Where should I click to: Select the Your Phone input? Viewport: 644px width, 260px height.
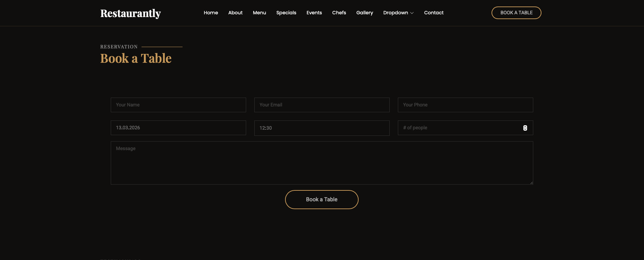[465, 105]
